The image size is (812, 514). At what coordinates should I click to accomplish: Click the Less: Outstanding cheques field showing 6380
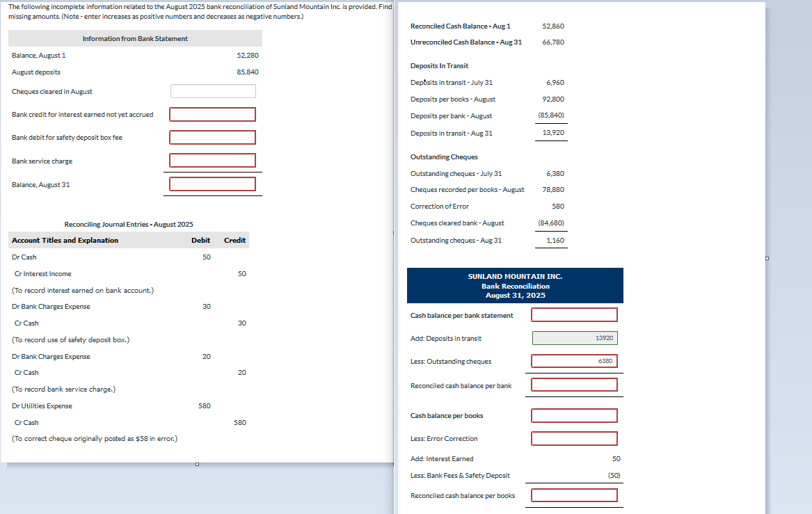click(574, 361)
